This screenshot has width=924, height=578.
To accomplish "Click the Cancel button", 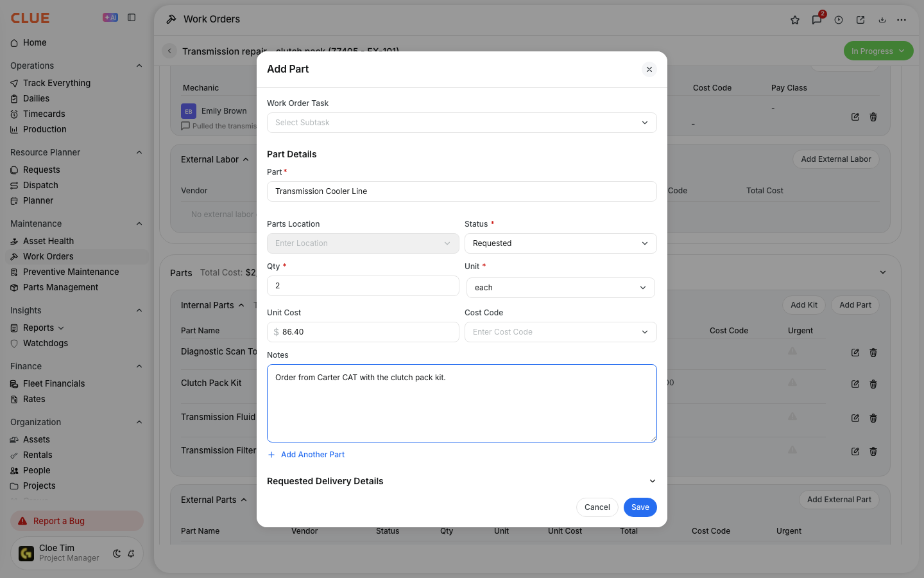I will [597, 507].
